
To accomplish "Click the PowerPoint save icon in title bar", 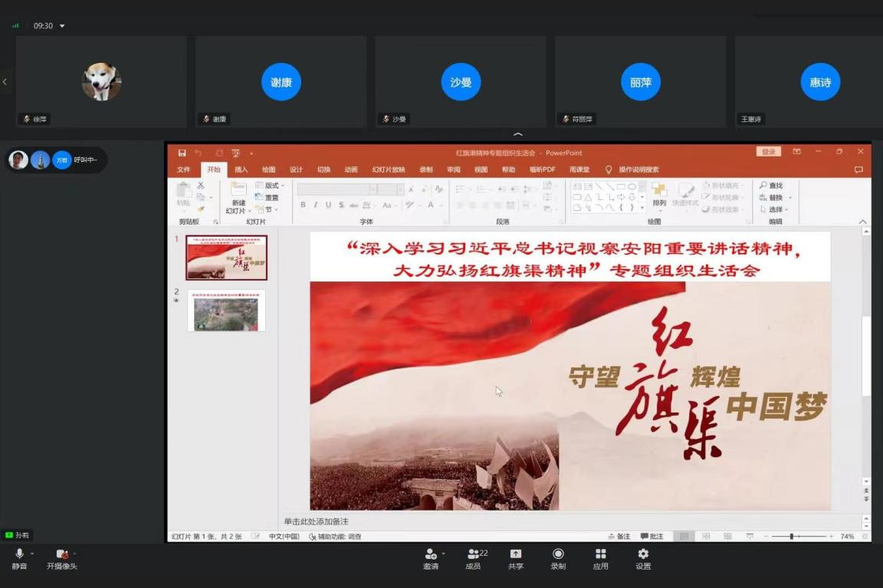I will 182,153.
